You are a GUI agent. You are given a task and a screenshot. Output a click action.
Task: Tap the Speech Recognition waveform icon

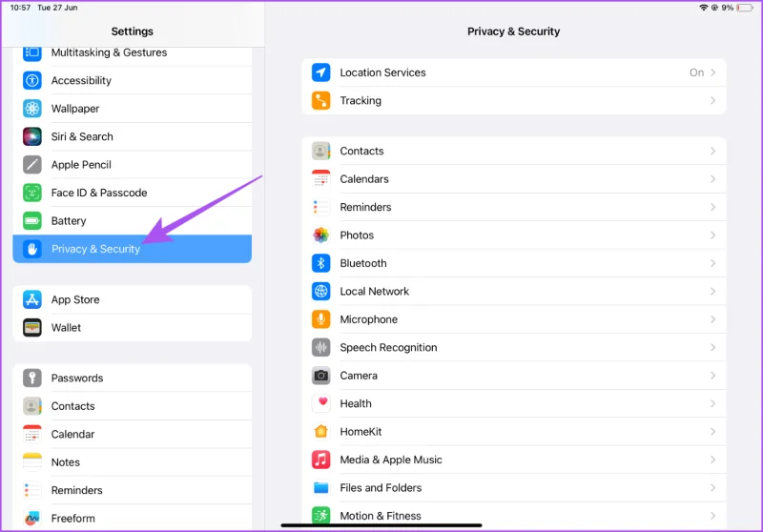pos(320,347)
